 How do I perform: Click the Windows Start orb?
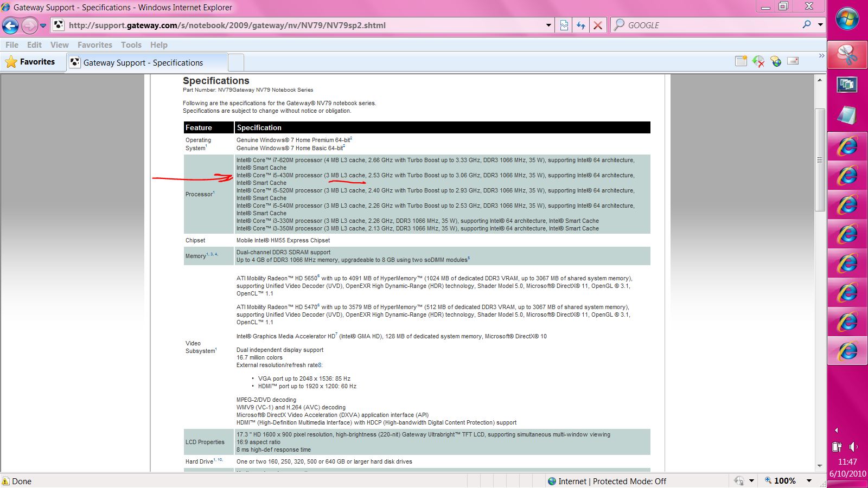click(847, 20)
